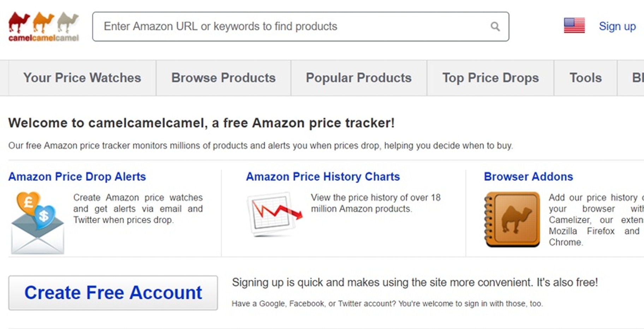Select the Top Price Drops tab

(x=490, y=78)
